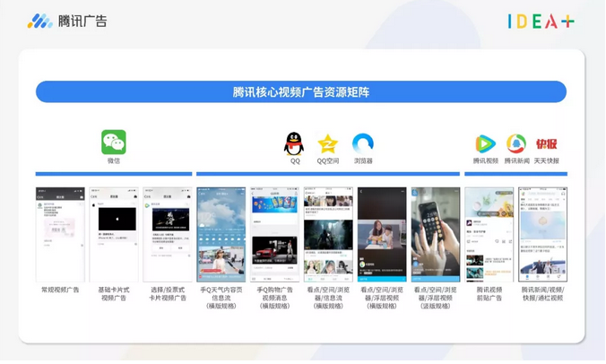The image size is (606, 364).
Task: Select the 选择/投票式卡片视频广告 screenshot
Action: pos(168,235)
